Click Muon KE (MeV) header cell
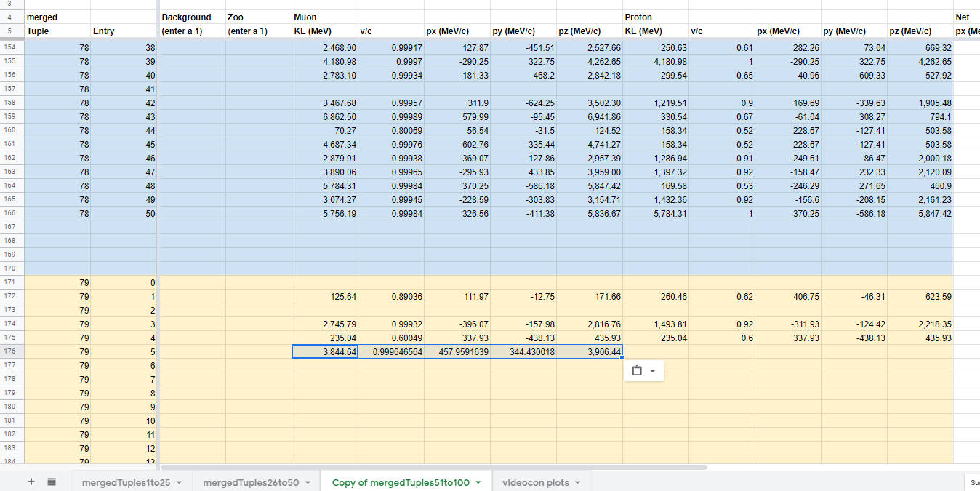The height and width of the screenshot is (491, 980). [x=325, y=31]
